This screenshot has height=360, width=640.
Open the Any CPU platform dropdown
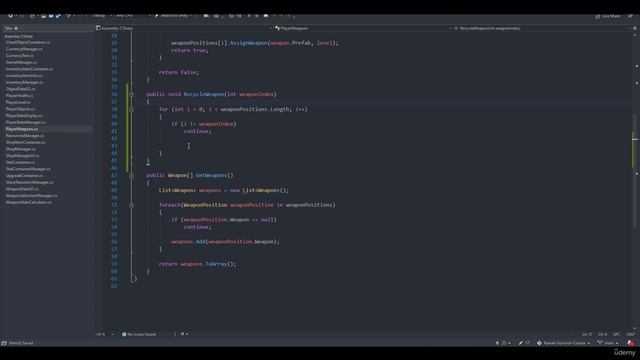click(x=133, y=16)
